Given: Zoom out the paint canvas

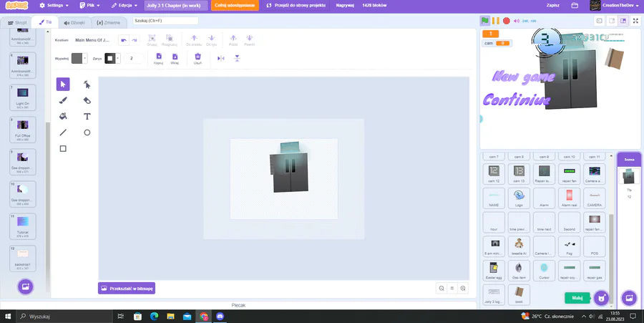Looking at the screenshot, I should 441,288.
